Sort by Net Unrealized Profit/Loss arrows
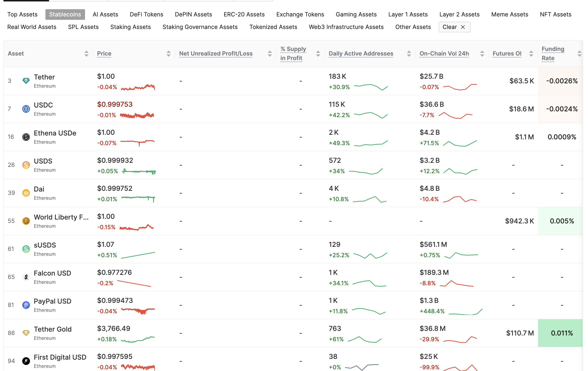 tap(270, 54)
